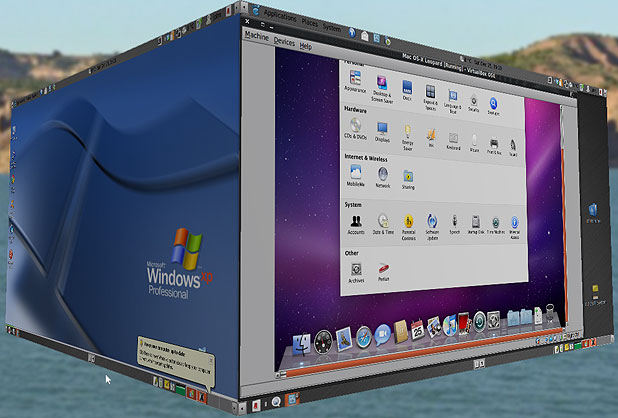
Task: Open the GNOME Applications menu
Action: [x=280, y=15]
